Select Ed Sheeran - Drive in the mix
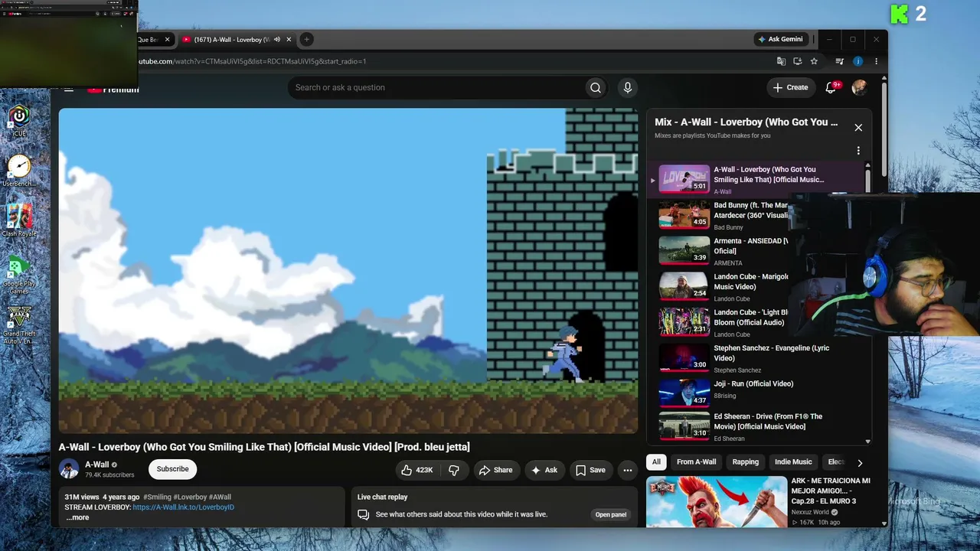Screen dimensions: 980x551 click(758, 426)
